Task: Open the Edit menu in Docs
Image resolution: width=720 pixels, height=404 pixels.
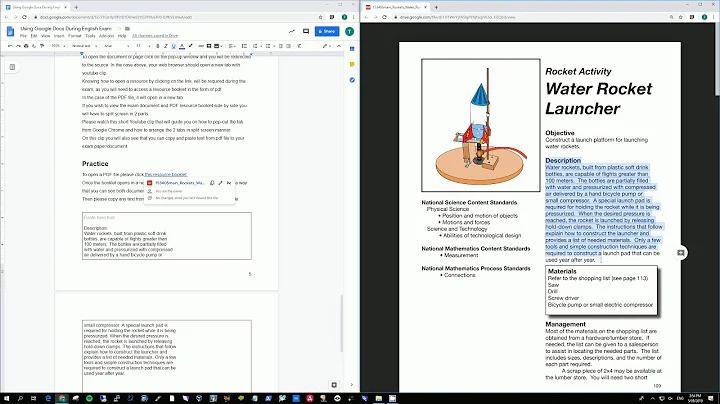Action: point(34,36)
